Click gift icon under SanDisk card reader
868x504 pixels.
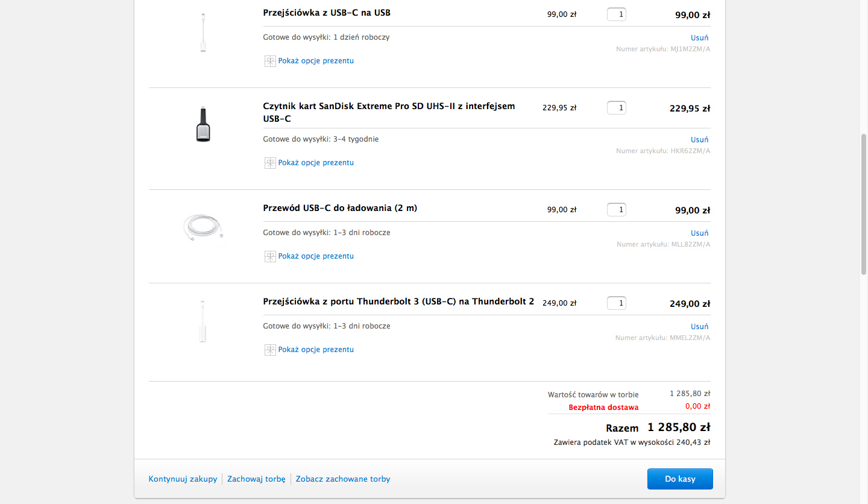click(270, 163)
